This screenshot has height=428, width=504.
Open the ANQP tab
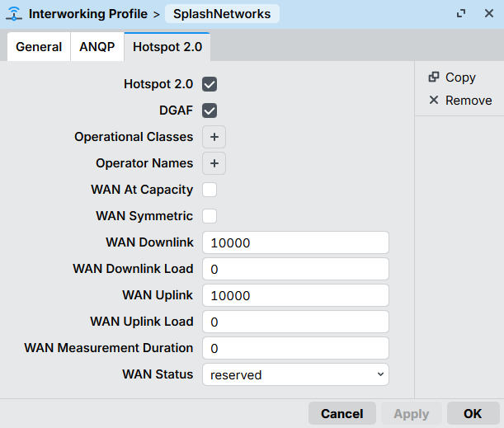coord(97,47)
